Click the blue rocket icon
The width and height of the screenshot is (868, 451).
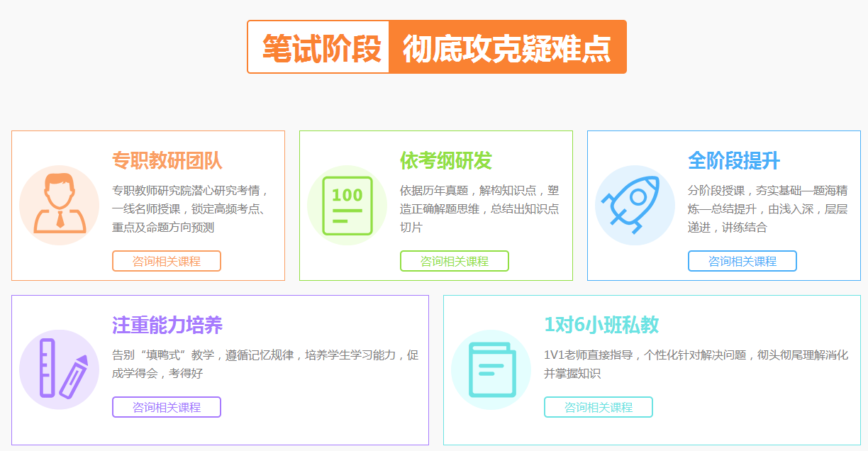pos(635,205)
